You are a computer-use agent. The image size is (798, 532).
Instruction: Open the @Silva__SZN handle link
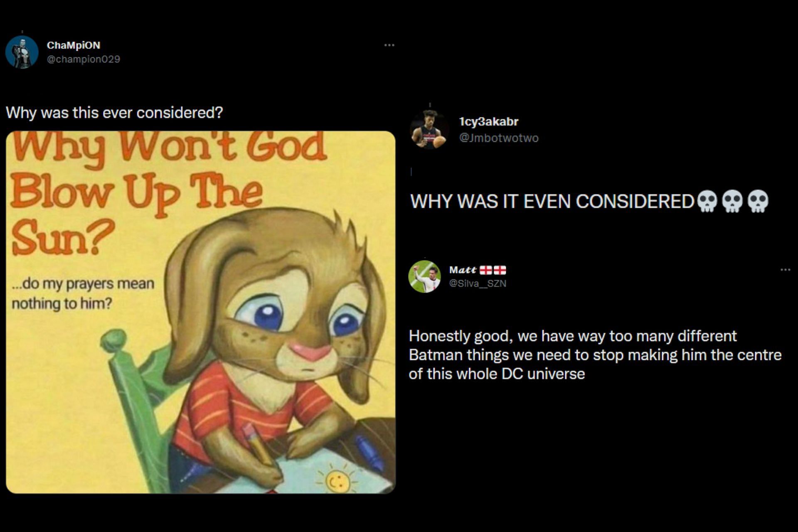click(x=478, y=283)
